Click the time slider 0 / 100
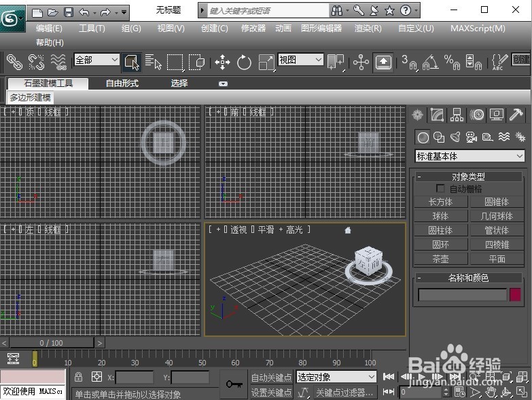 (51, 343)
